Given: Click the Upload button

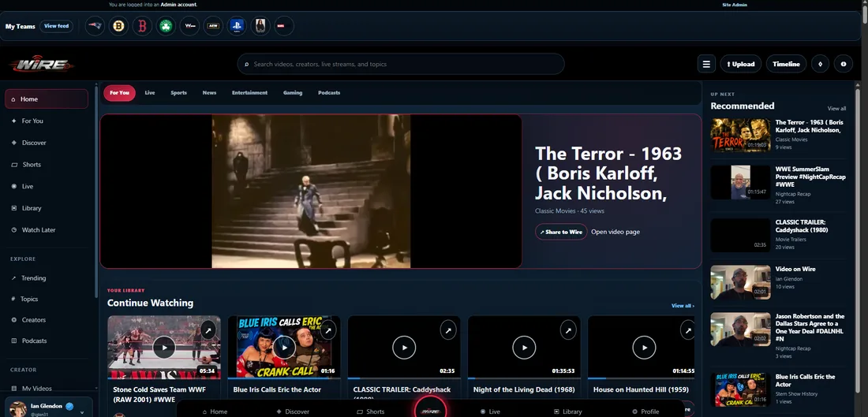Looking at the screenshot, I should coord(741,64).
